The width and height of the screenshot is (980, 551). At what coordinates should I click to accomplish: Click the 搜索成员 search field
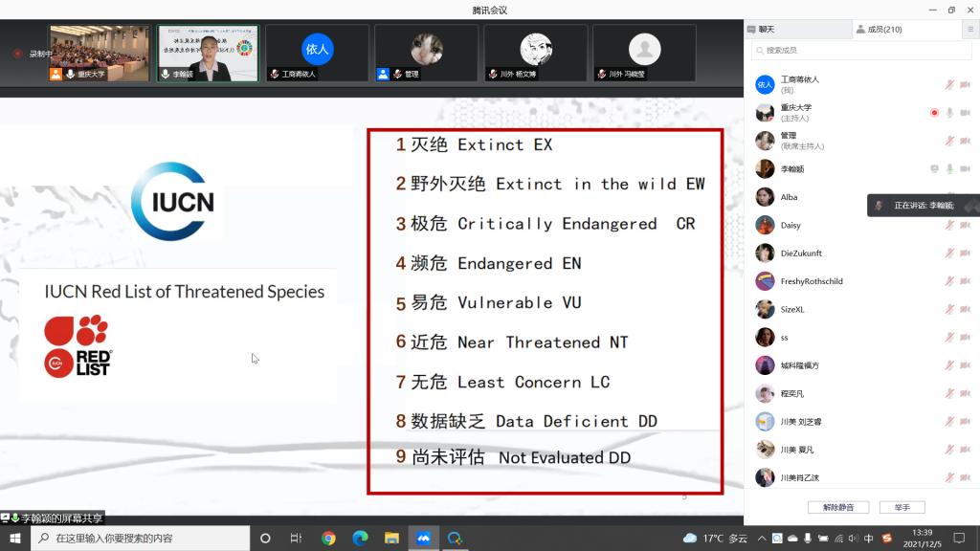tap(861, 50)
